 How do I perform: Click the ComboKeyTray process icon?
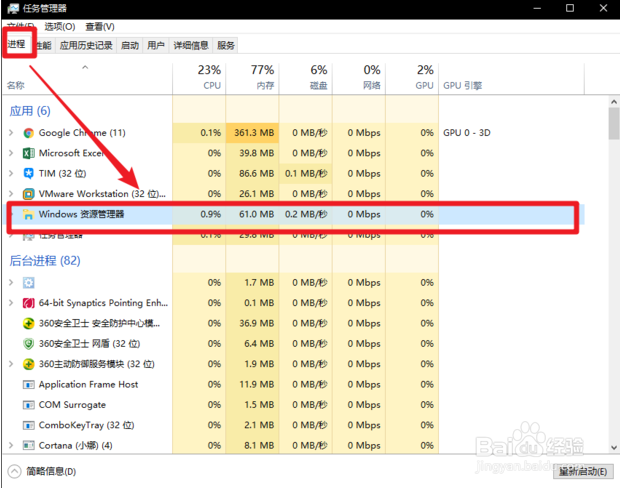coord(28,425)
